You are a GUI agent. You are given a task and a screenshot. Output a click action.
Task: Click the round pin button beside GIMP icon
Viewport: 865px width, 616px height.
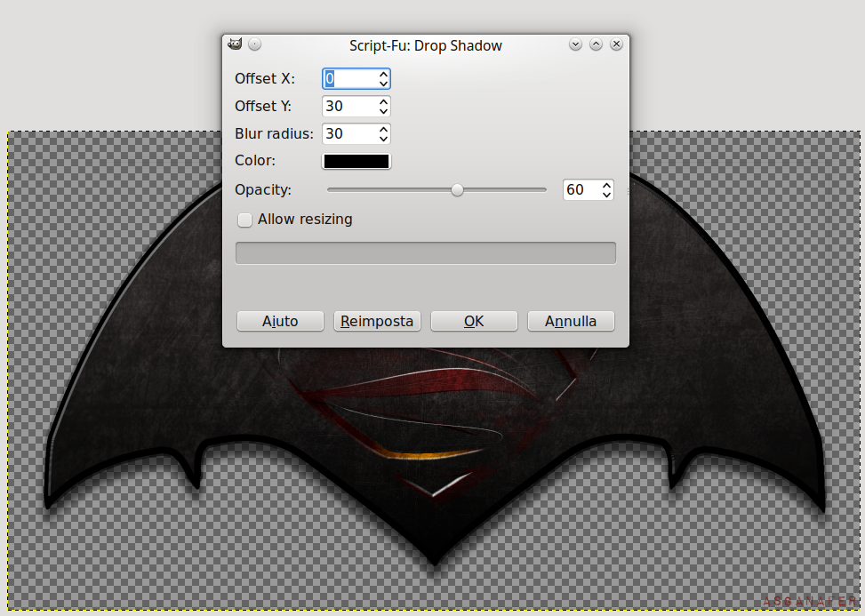pyautogui.click(x=254, y=44)
